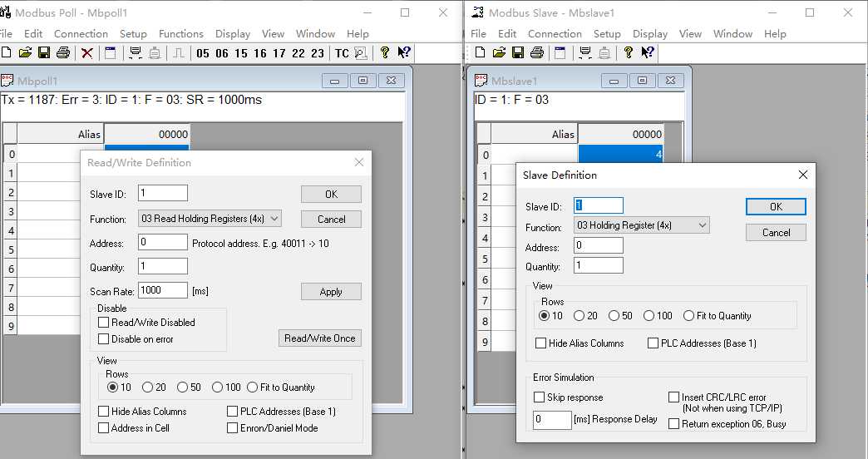Enable Skip response checkbox
Screen dimensions: 868x459
tap(540, 397)
